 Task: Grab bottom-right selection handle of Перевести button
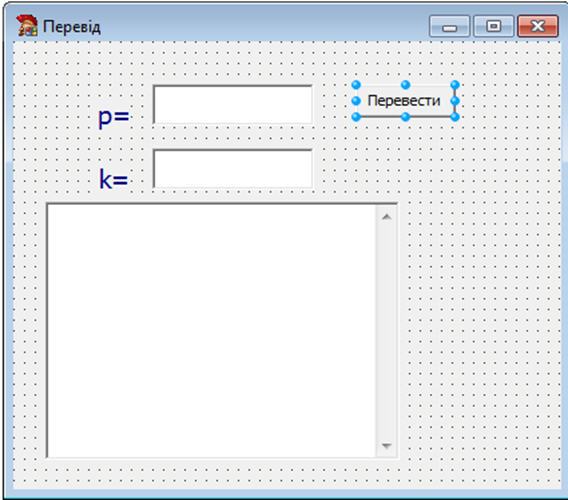coord(455,117)
